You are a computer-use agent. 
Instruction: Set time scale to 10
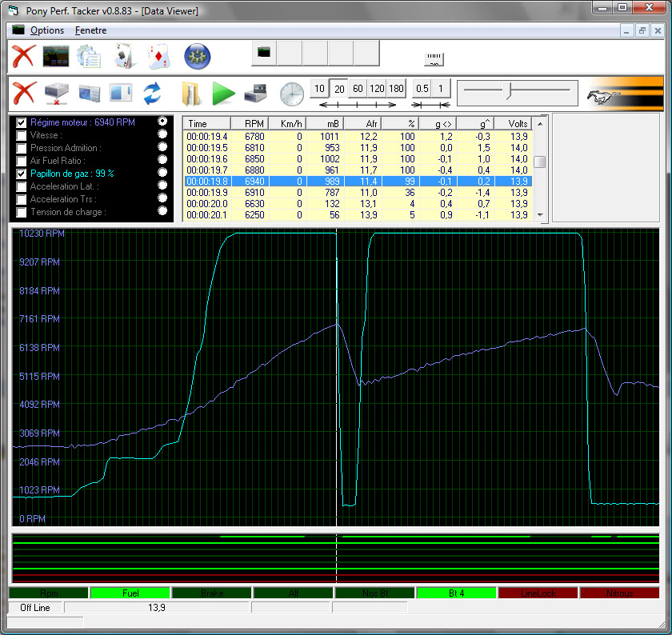click(319, 89)
